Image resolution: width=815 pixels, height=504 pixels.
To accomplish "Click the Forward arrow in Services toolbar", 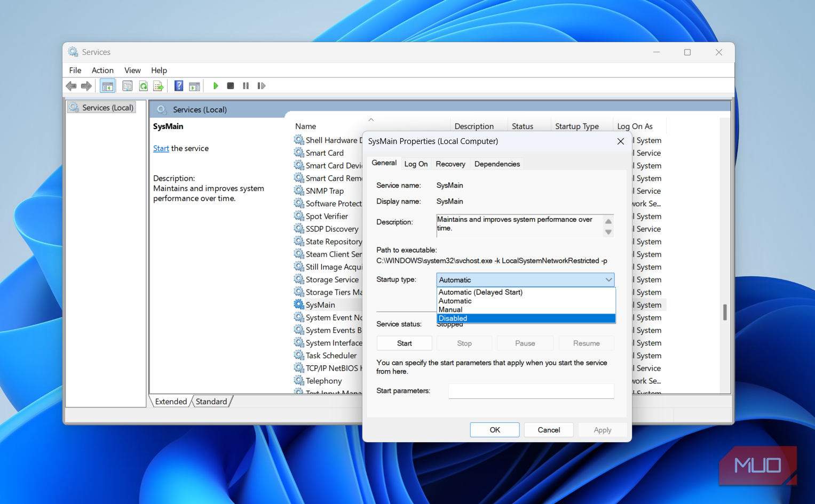I will pyautogui.click(x=86, y=86).
